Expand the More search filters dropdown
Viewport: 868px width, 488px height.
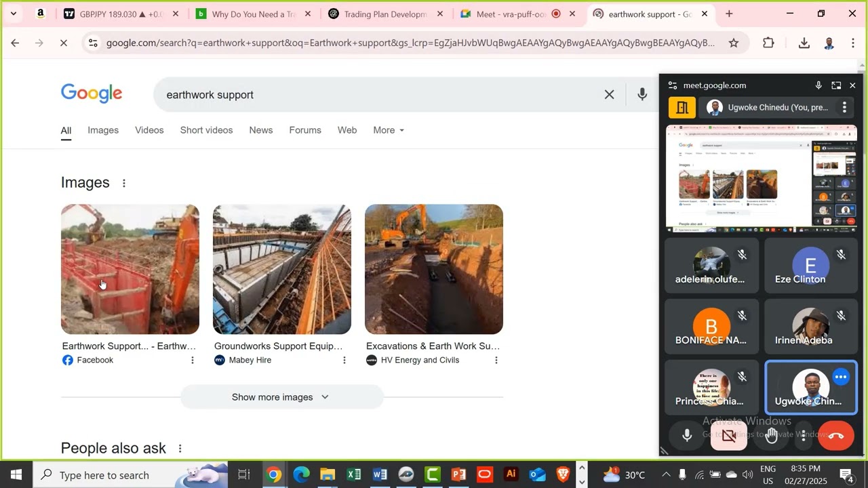click(x=389, y=130)
